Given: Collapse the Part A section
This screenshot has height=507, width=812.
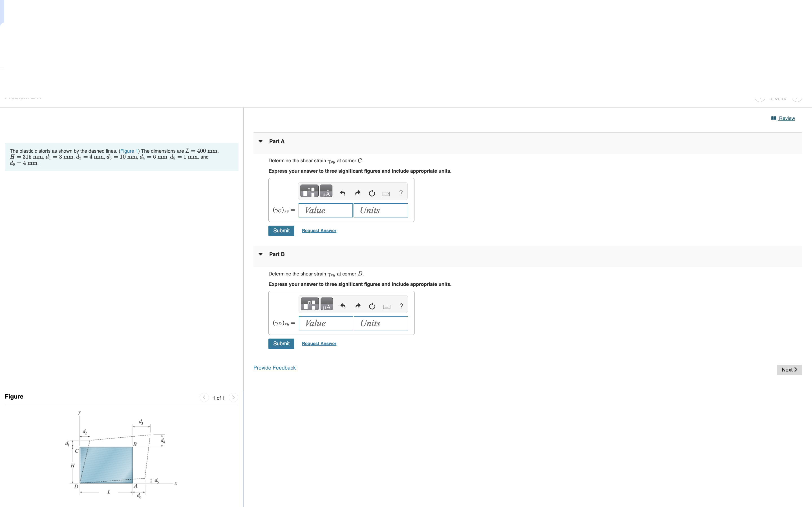Looking at the screenshot, I should coord(261,141).
